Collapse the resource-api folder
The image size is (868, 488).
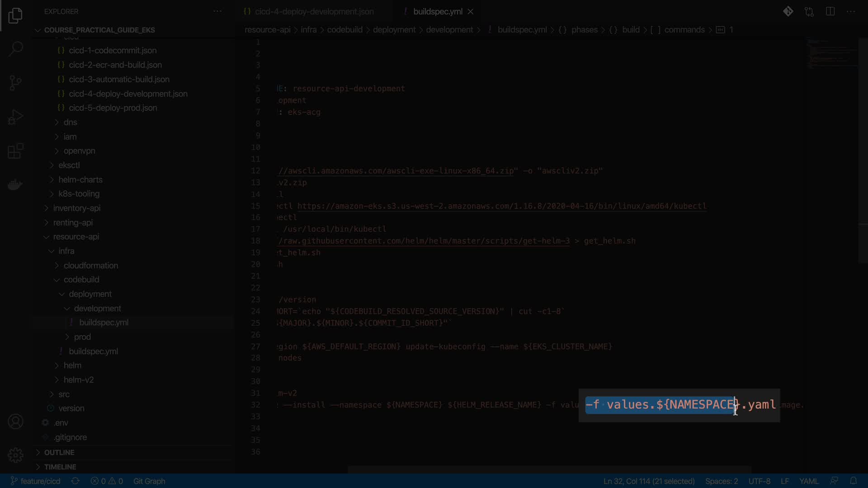point(76,237)
